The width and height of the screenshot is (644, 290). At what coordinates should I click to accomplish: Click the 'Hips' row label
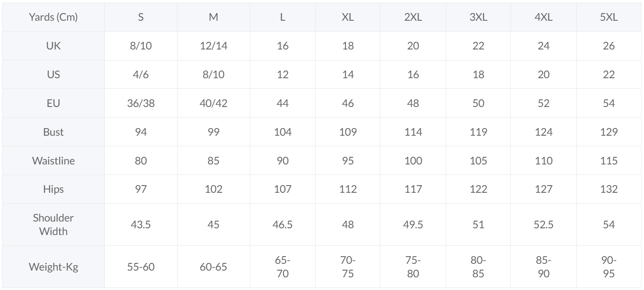click(53, 189)
